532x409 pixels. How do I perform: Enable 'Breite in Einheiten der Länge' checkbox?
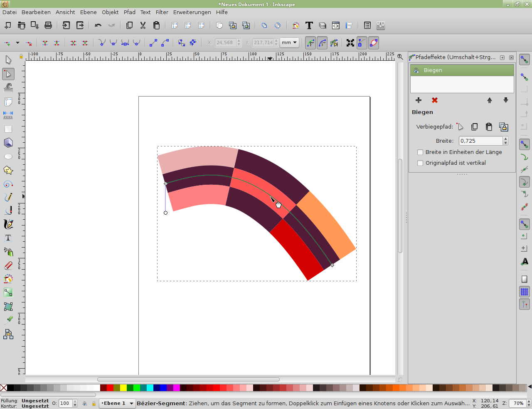click(x=420, y=152)
